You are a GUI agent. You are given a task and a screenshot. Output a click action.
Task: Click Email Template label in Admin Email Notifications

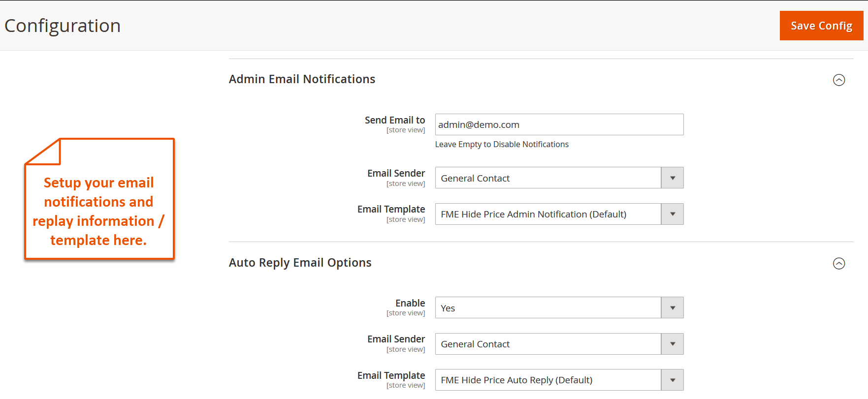coord(391,209)
